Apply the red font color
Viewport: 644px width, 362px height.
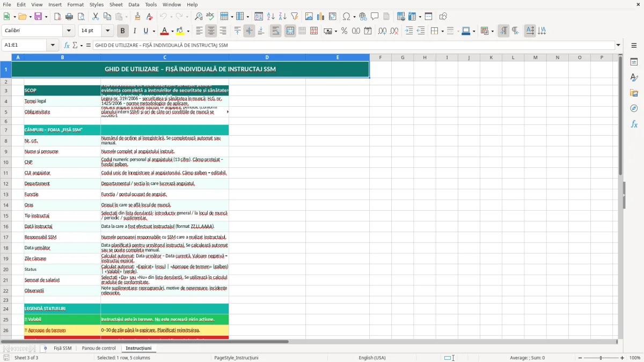pyautogui.click(x=165, y=31)
